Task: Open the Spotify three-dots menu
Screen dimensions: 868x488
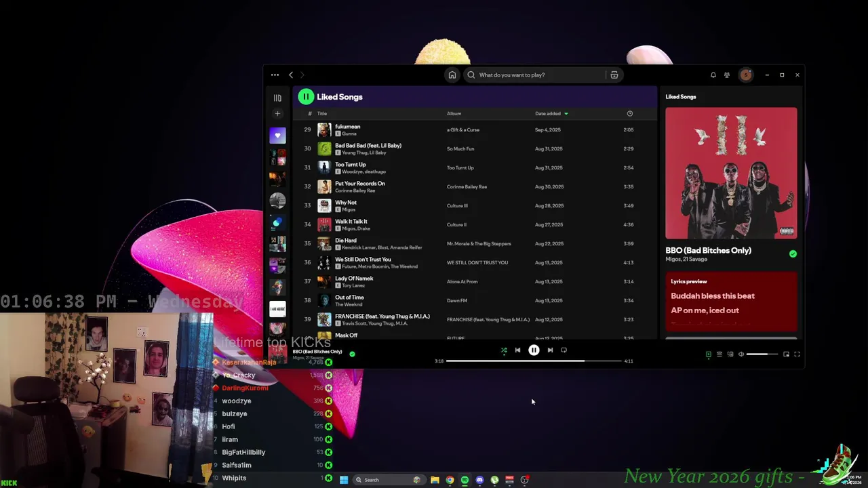Action: (275, 75)
